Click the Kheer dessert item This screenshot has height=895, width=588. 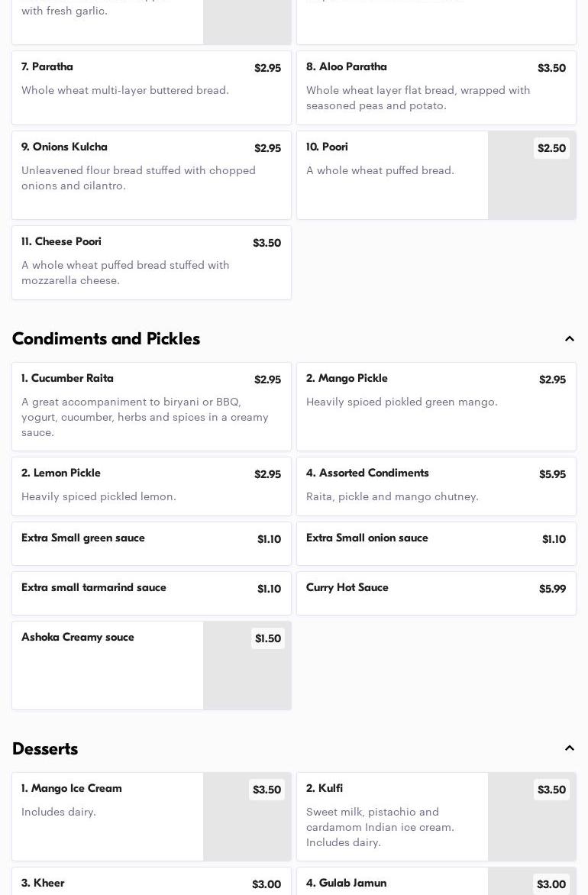pos(151,882)
